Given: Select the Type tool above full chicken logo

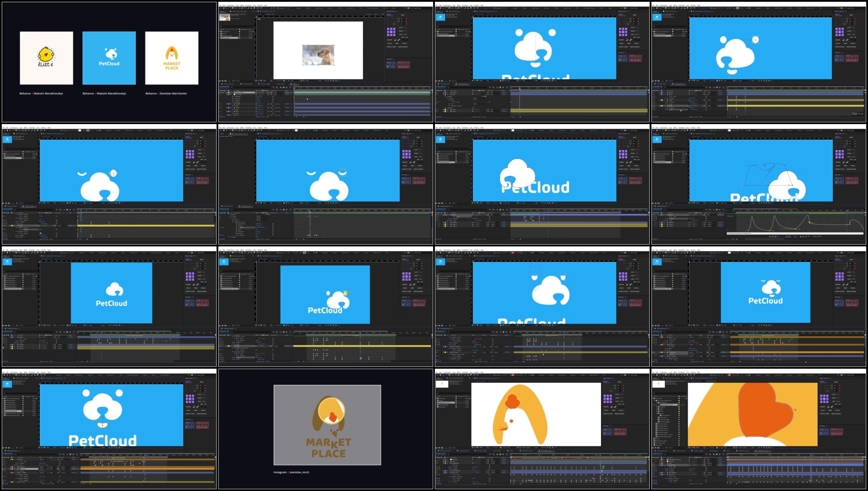Looking at the screenshot, I should [x=462, y=375].
